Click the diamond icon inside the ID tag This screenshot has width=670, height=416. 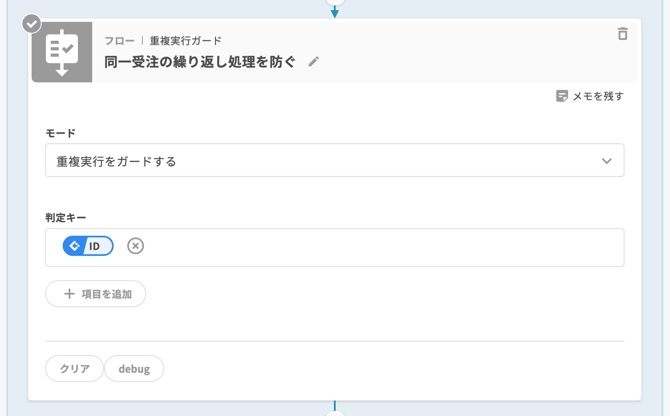tap(75, 246)
